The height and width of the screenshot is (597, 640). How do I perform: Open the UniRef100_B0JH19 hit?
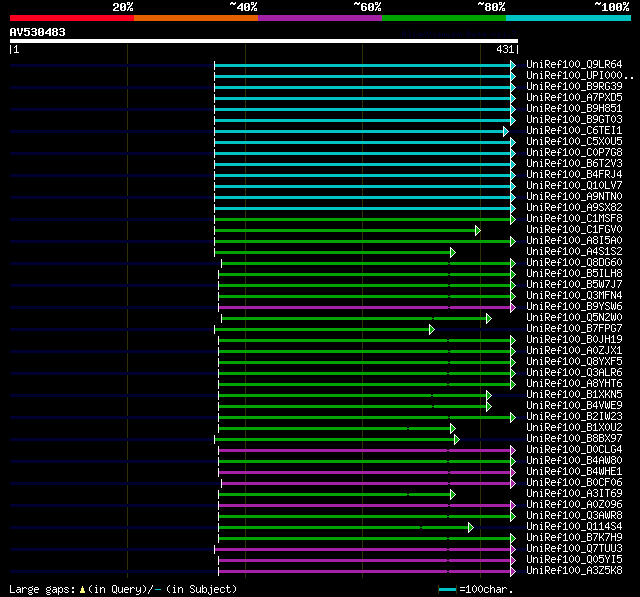point(574,340)
